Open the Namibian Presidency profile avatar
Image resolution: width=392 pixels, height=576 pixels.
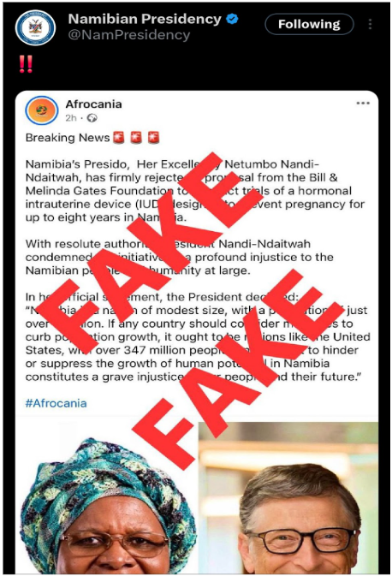(x=35, y=28)
